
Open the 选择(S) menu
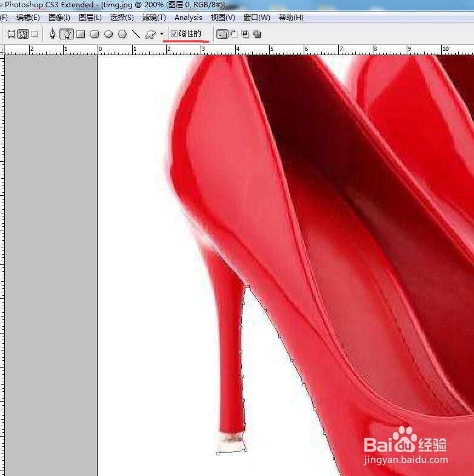(122, 18)
